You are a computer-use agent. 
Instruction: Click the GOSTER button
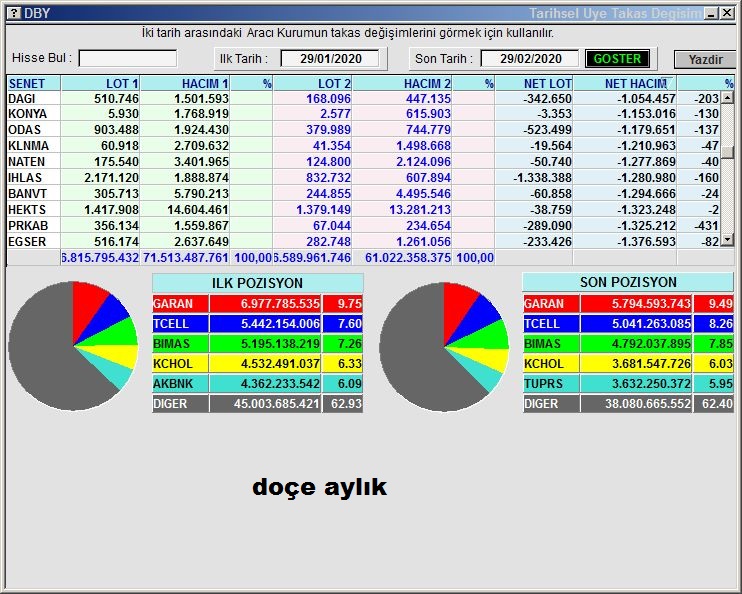[x=617, y=59]
